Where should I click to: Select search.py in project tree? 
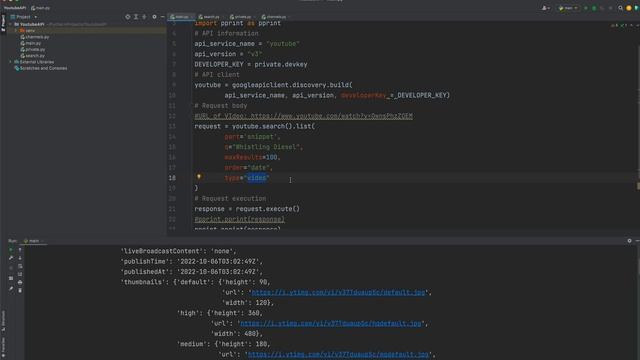point(33,56)
